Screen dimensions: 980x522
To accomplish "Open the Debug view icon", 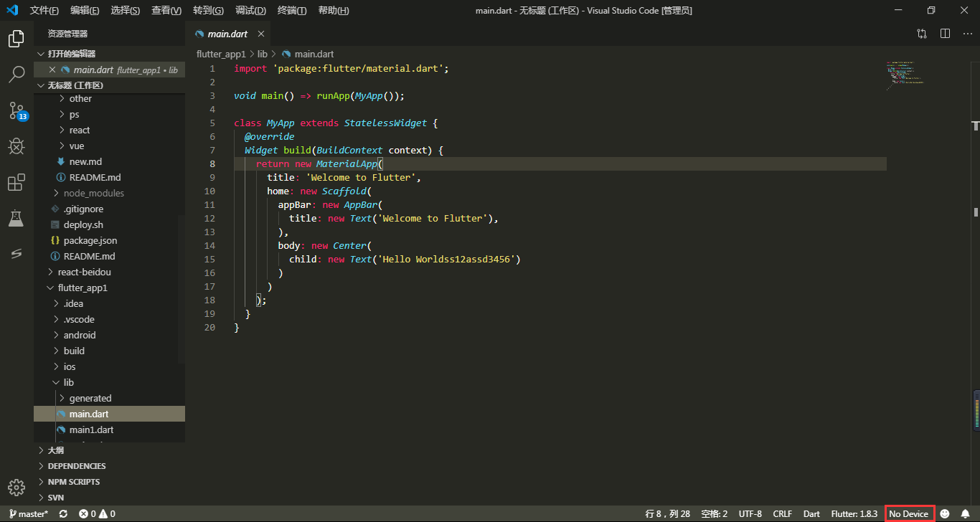I will coord(16,146).
